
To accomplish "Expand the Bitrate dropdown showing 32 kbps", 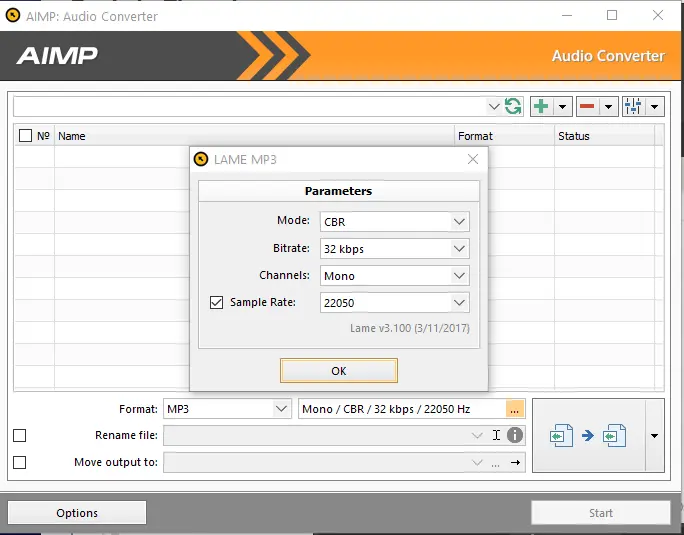I will (x=394, y=248).
